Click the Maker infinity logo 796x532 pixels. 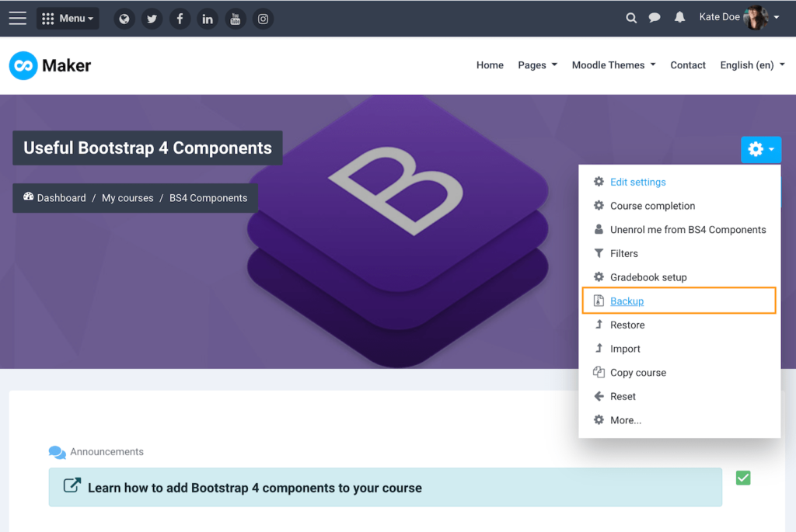pos(23,65)
